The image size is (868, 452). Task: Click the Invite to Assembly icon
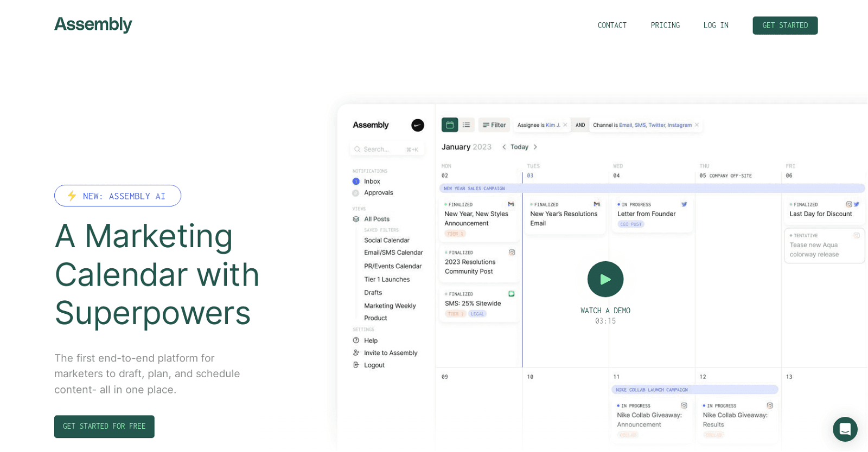(x=356, y=353)
